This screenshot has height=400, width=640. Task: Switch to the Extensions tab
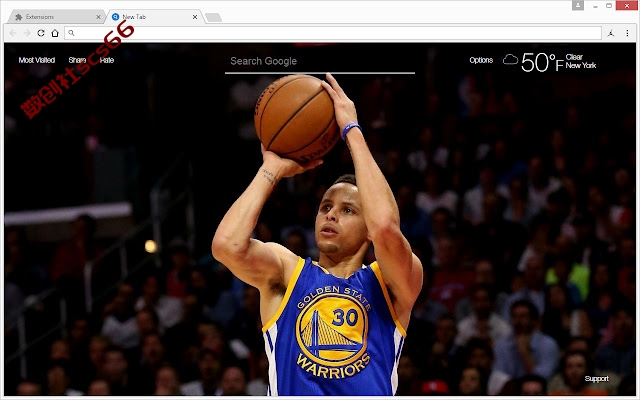tap(55, 17)
